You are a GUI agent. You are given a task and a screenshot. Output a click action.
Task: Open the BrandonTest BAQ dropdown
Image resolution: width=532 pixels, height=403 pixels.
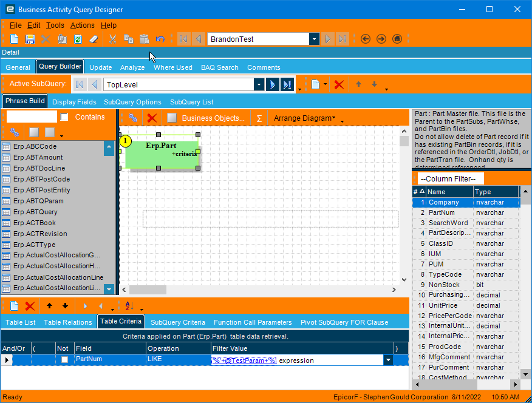click(x=314, y=39)
